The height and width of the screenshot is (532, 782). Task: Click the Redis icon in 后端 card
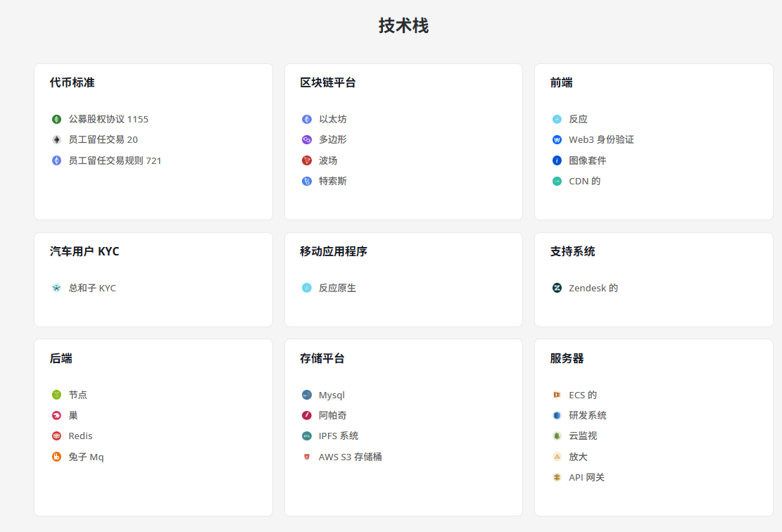[56, 436]
